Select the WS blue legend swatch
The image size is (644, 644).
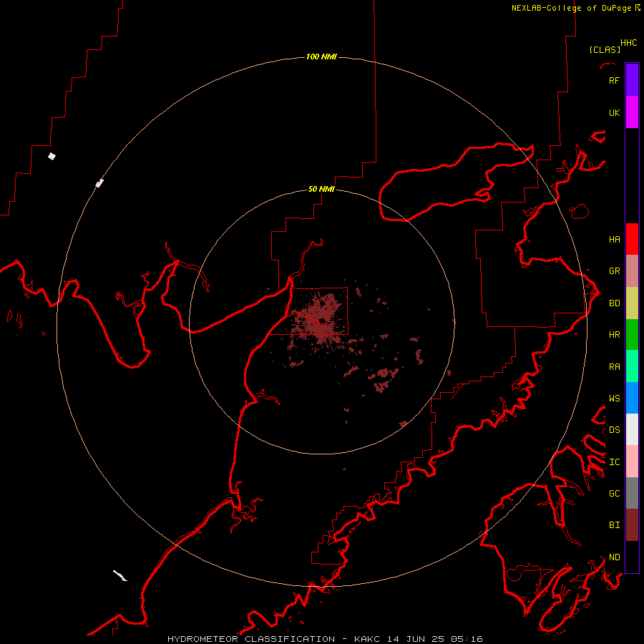point(632,398)
